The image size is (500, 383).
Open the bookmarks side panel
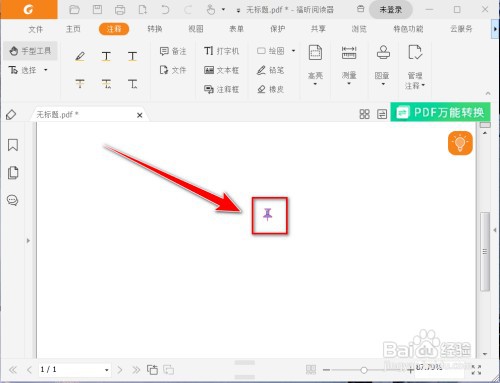[13, 145]
